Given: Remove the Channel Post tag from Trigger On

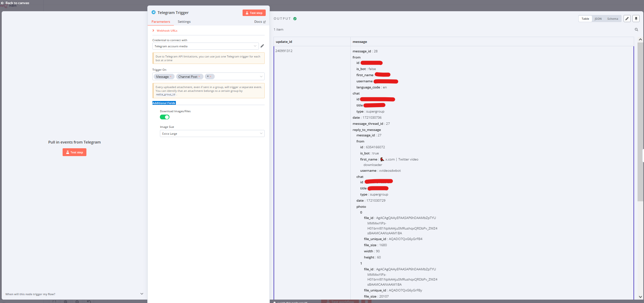Looking at the screenshot, I should click(x=199, y=77).
